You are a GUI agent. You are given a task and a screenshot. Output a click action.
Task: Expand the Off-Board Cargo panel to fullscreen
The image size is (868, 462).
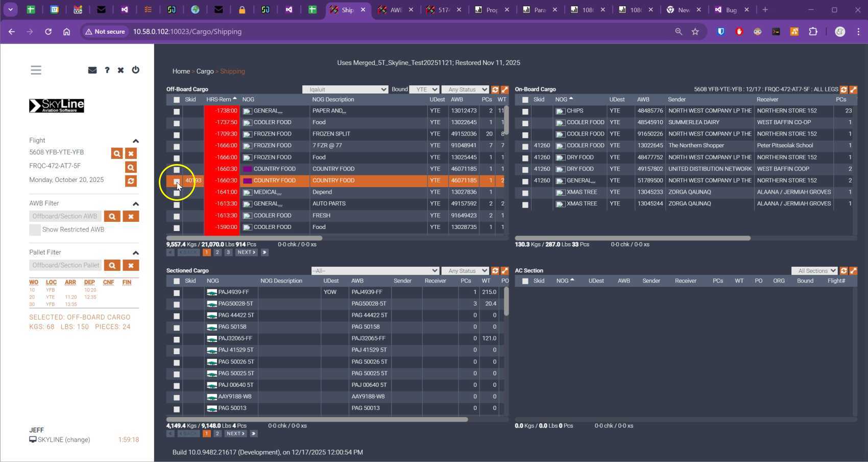pyautogui.click(x=504, y=89)
